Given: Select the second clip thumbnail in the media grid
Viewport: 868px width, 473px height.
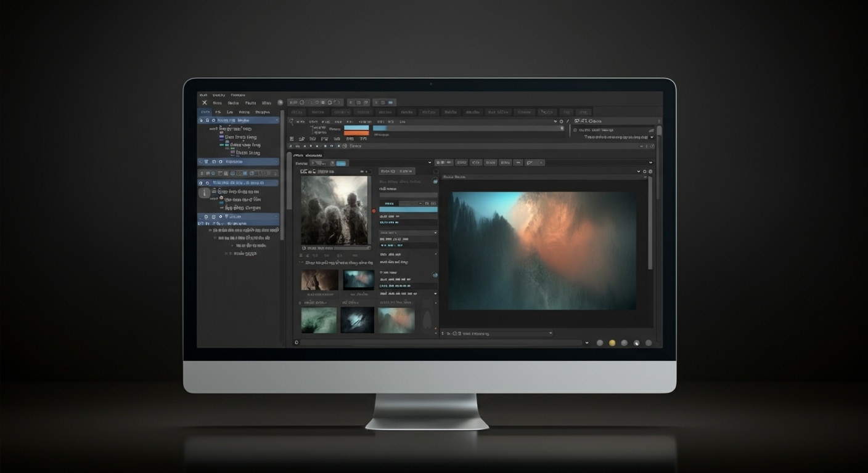Looking at the screenshot, I should point(358,280).
